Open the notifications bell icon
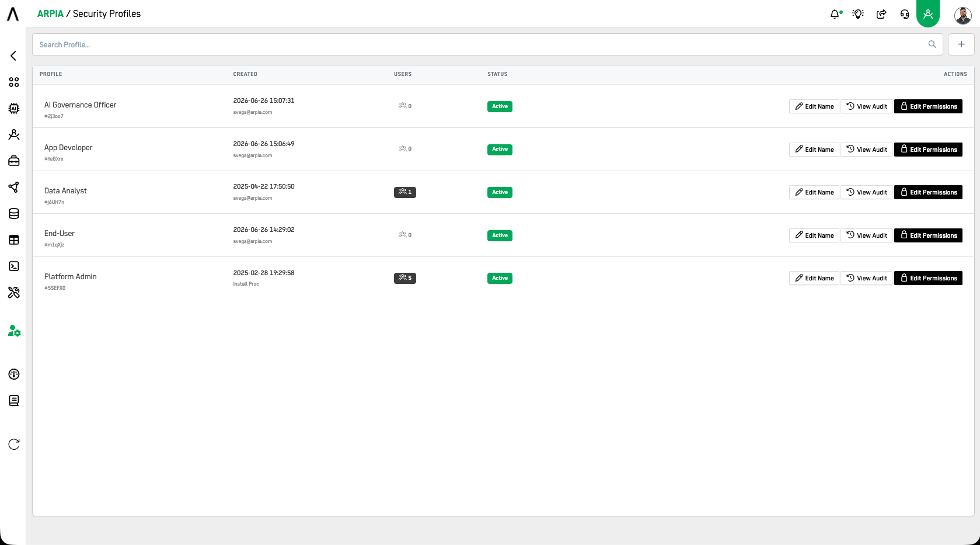This screenshot has height=545, width=980. 835,14
